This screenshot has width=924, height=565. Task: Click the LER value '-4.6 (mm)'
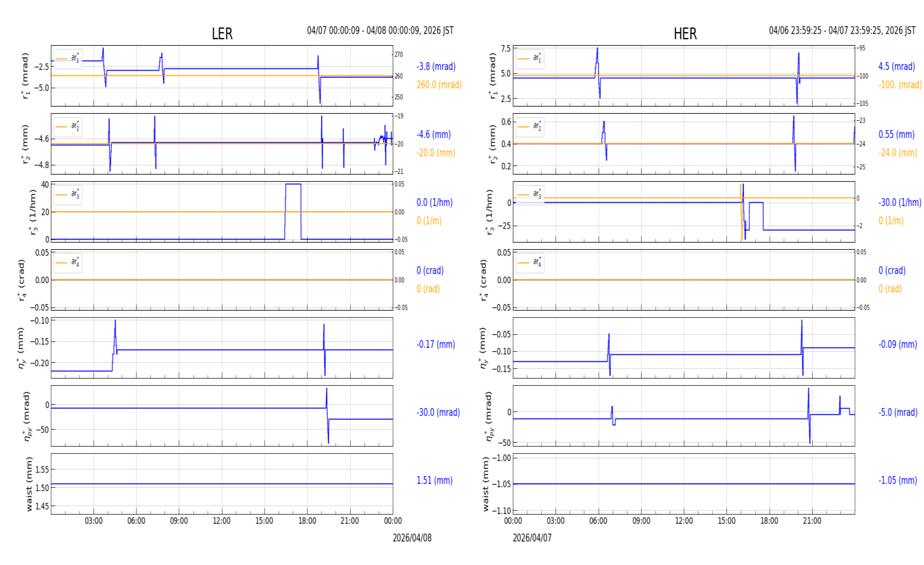click(434, 135)
